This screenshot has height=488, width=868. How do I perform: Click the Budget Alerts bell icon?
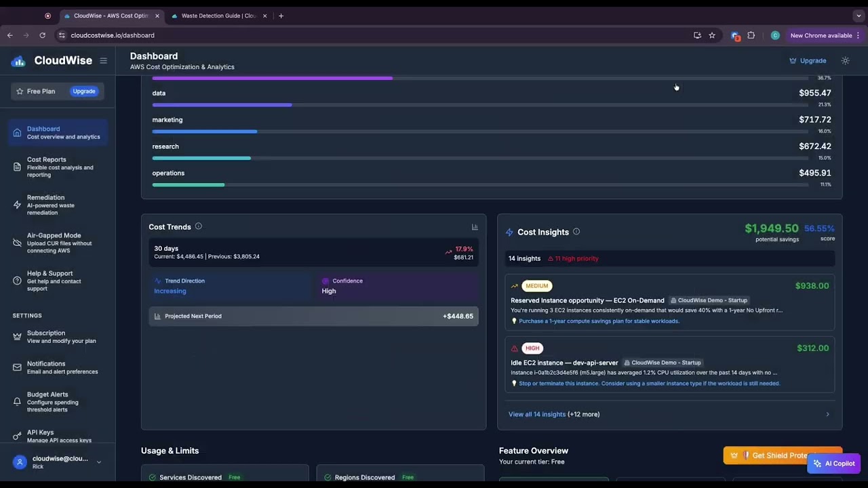17,401
